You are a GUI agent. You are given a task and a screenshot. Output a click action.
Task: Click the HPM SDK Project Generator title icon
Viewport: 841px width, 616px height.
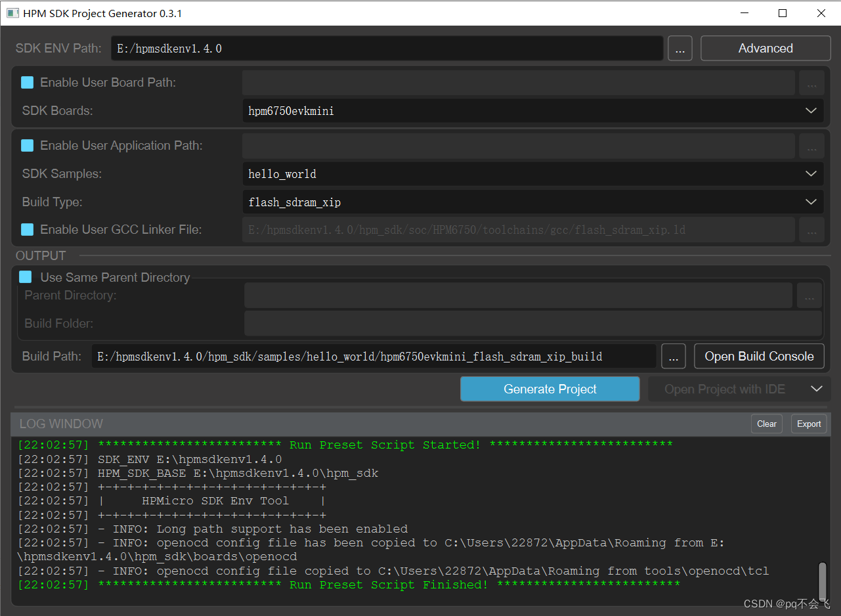(x=12, y=13)
